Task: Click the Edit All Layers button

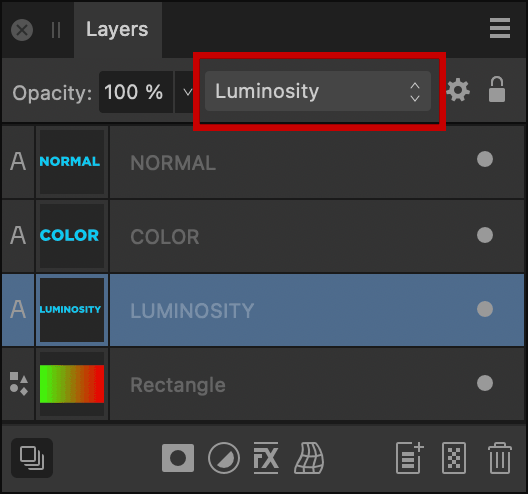Action: [32, 458]
